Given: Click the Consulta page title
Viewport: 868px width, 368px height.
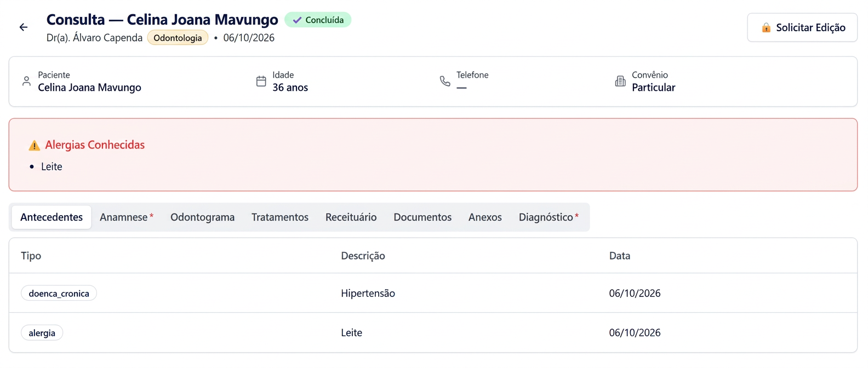Looking at the screenshot, I should pyautogui.click(x=162, y=19).
